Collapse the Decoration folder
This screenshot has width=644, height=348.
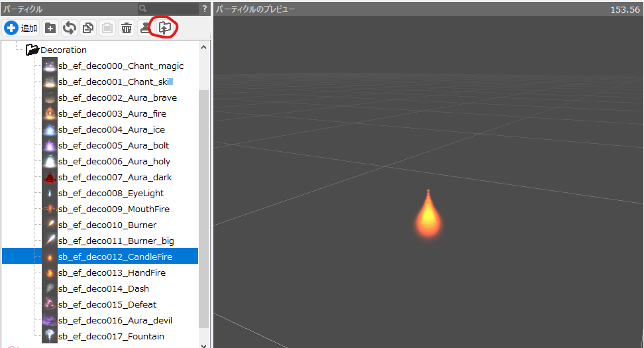pos(31,50)
